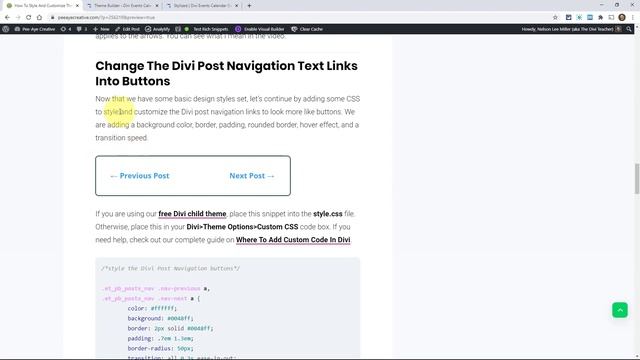Click the browser back arrow
Image resolution: width=640 pixels, height=360 pixels.
click(7, 18)
